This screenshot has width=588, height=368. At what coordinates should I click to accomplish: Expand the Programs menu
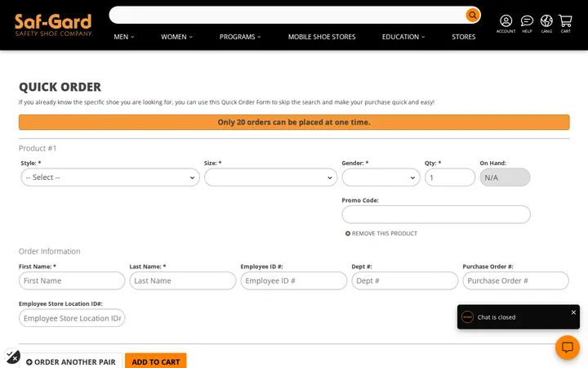pos(240,37)
